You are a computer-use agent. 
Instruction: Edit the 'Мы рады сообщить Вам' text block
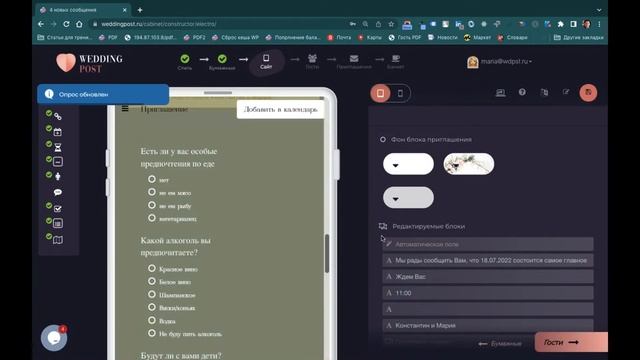pos(488,260)
